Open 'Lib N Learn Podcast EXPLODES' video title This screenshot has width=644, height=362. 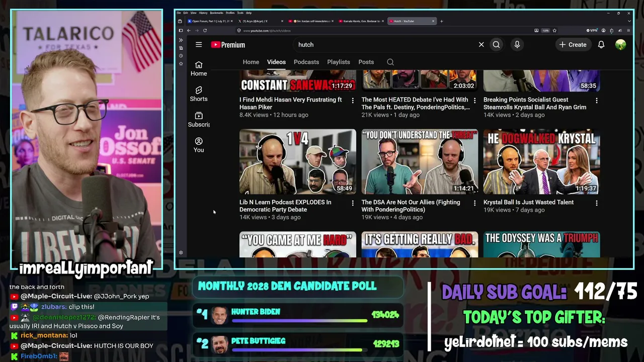click(285, 206)
